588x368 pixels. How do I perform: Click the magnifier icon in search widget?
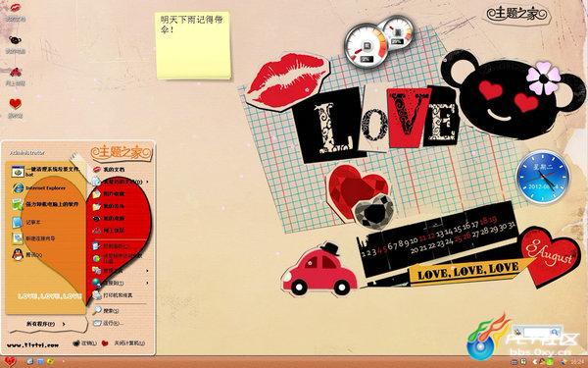click(555, 332)
